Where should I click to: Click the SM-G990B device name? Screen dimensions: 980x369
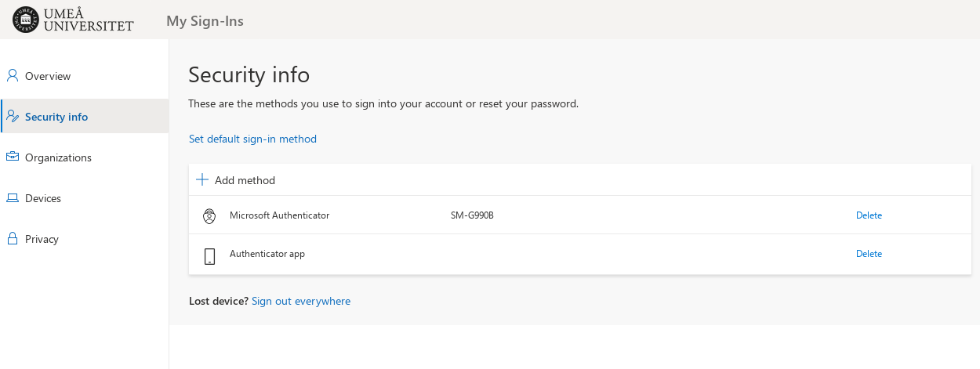coord(472,215)
